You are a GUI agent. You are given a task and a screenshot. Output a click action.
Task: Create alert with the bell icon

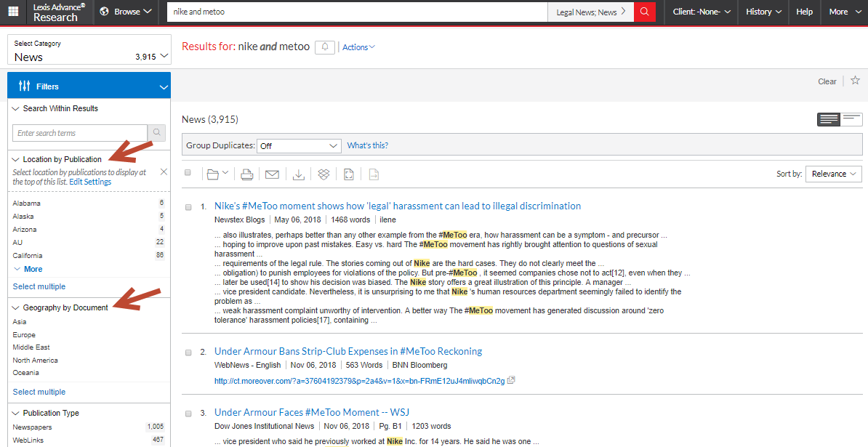coord(325,47)
